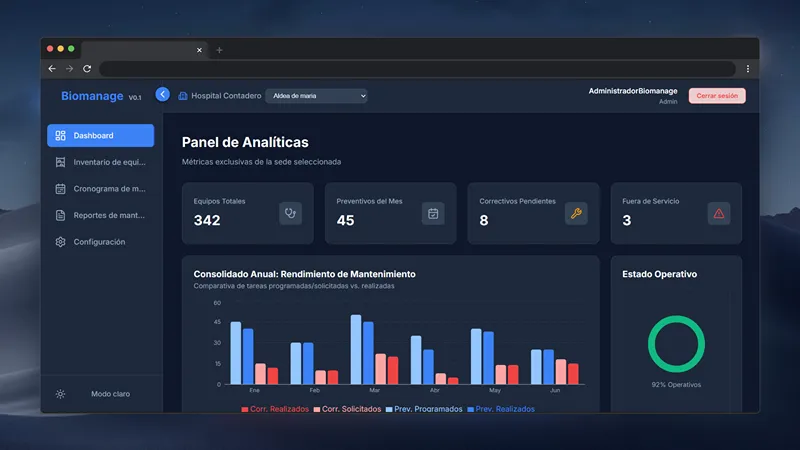
Task: Click the Inventario de equipos icon
Action: pyautogui.click(x=60, y=162)
